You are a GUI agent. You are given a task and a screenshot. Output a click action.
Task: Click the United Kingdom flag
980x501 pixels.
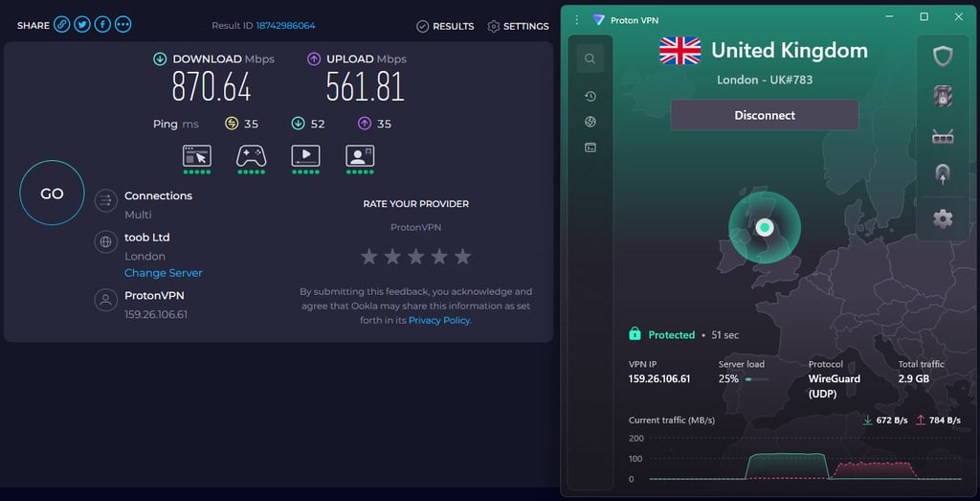(680, 50)
